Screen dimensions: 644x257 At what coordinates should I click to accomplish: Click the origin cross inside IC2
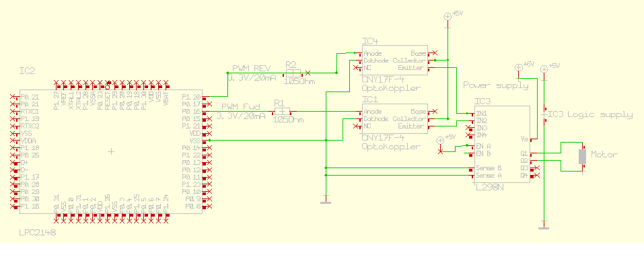110,151
